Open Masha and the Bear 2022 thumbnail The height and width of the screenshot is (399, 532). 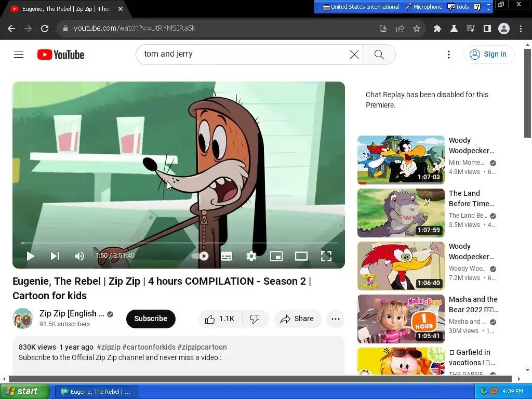[401, 318]
